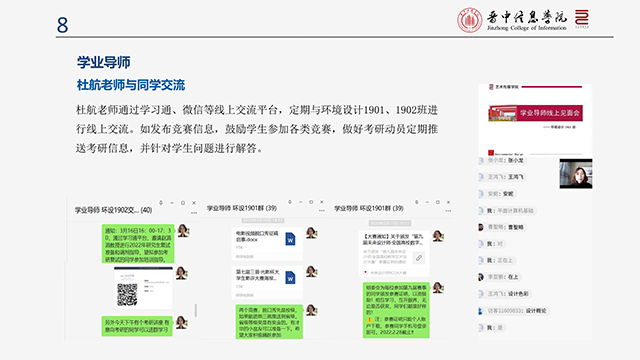Click the 我: 平面计算机基础 chat entry
This screenshot has height=360, width=640.
pyautogui.click(x=510, y=211)
